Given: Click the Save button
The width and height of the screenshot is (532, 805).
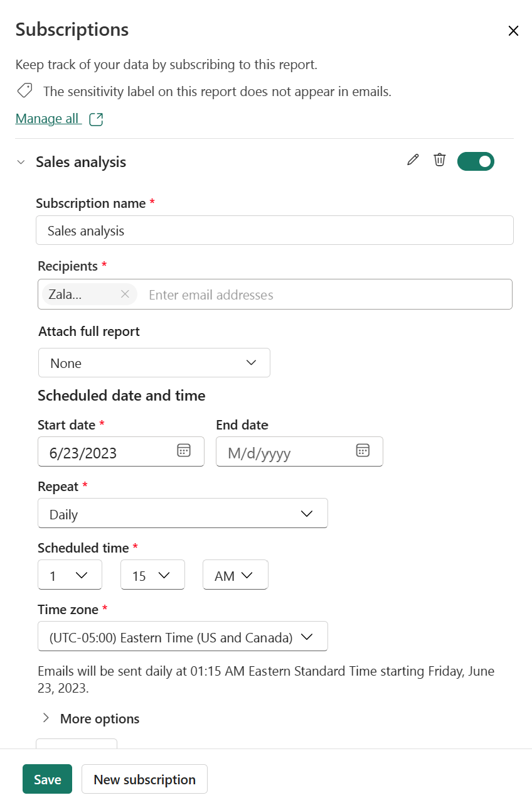Looking at the screenshot, I should click(47, 779).
